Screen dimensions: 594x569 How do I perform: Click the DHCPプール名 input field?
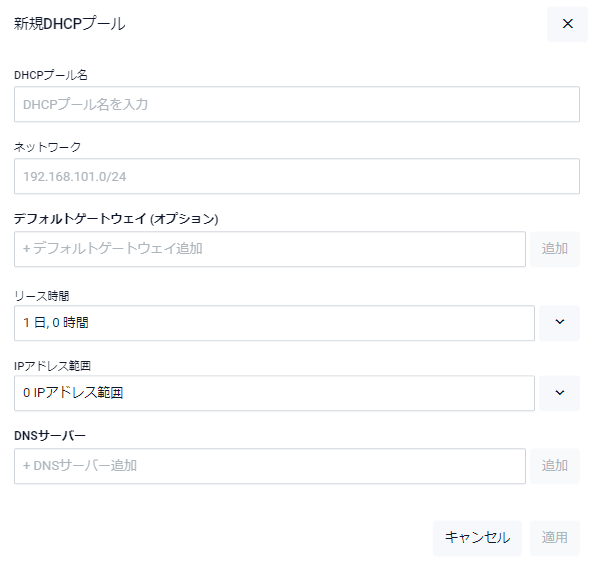[x=297, y=104]
